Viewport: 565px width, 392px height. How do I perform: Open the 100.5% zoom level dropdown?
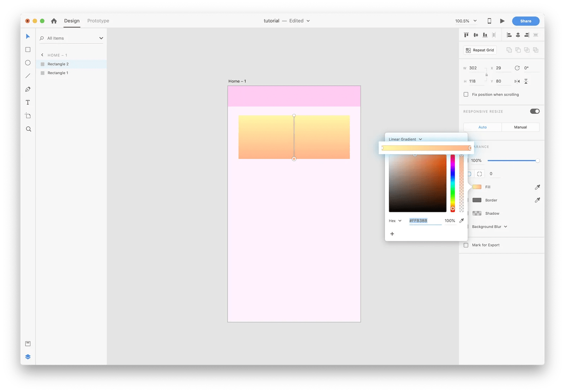click(466, 21)
